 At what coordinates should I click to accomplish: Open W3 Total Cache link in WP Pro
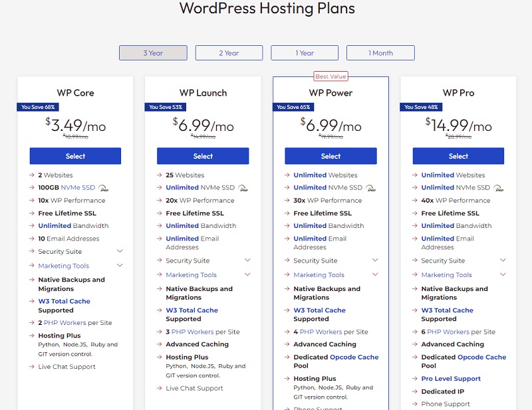click(447, 310)
